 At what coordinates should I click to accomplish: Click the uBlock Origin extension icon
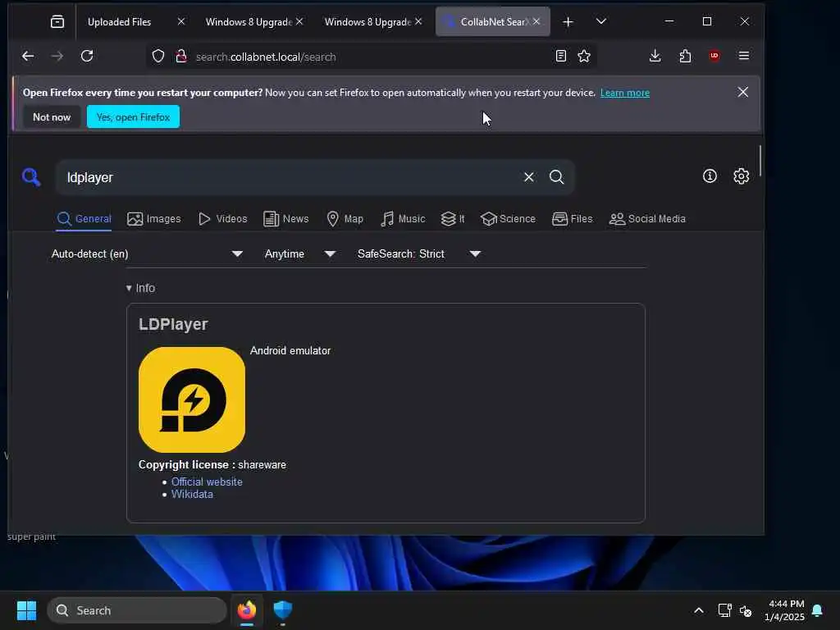click(714, 56)
